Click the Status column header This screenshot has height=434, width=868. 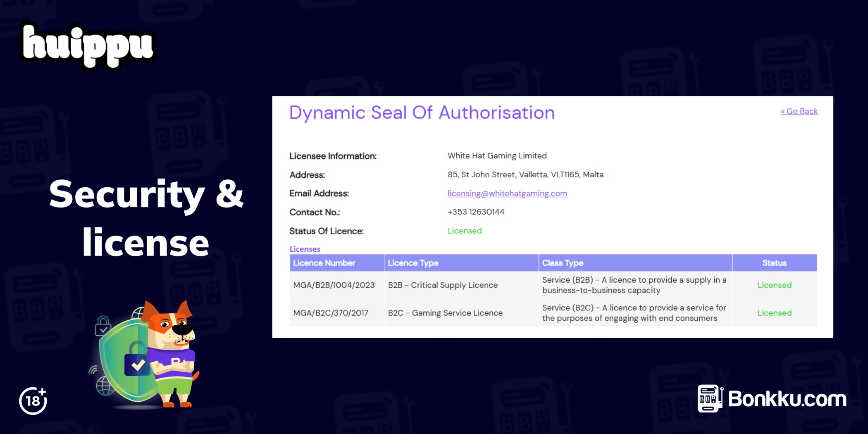pyautogui.click(x=775, y=263)
